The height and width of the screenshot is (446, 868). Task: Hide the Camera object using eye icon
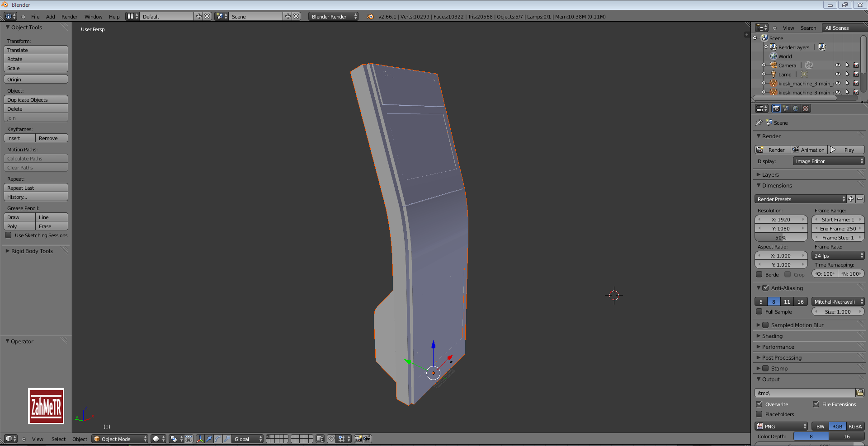(838, 65)
